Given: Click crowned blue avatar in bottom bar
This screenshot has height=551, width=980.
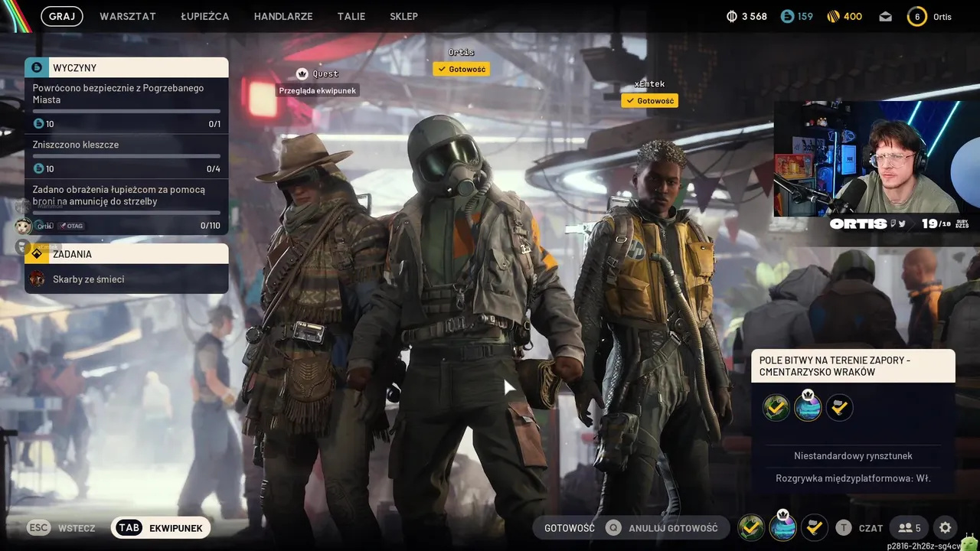Looking at the screenshot, I should (x=782, y=526).
